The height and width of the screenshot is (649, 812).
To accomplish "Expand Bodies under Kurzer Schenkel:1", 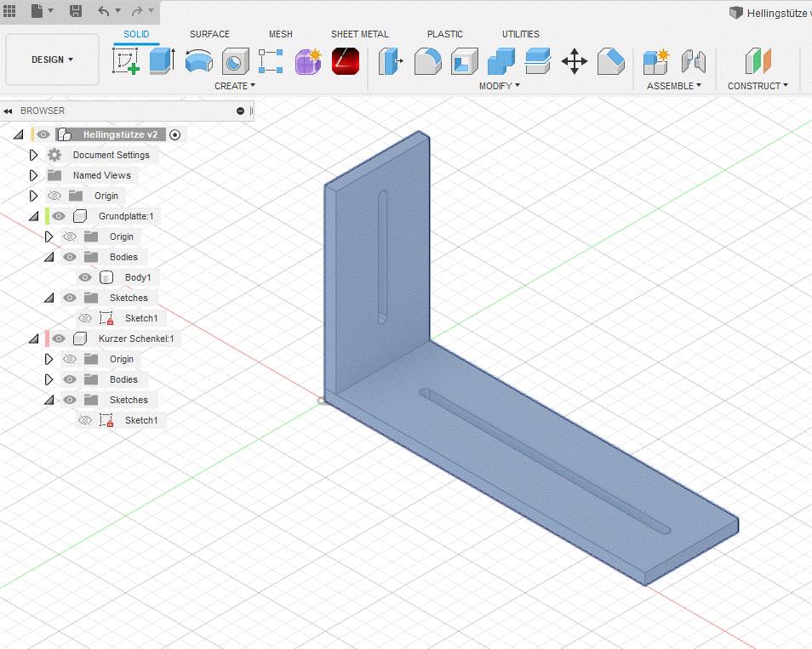I will point(49,379).
